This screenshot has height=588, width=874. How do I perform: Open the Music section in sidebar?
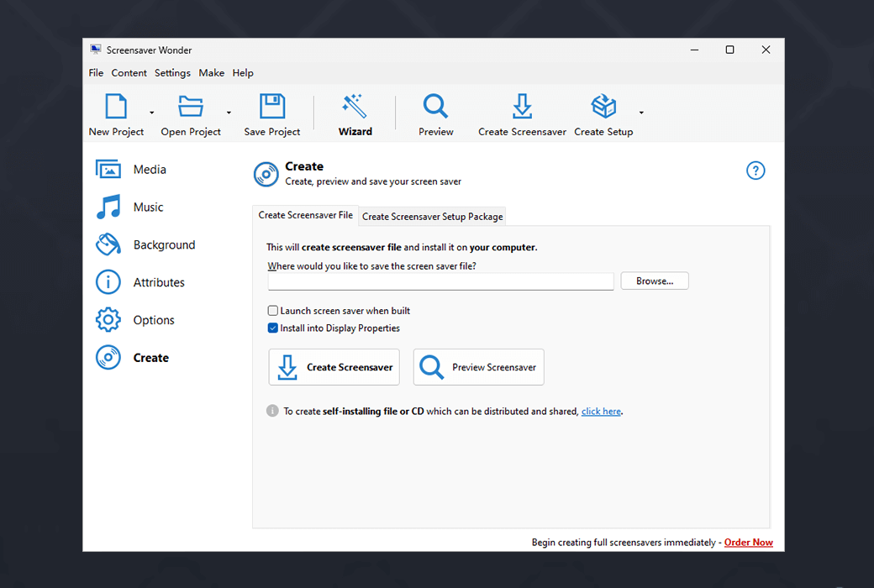[130, 207]
